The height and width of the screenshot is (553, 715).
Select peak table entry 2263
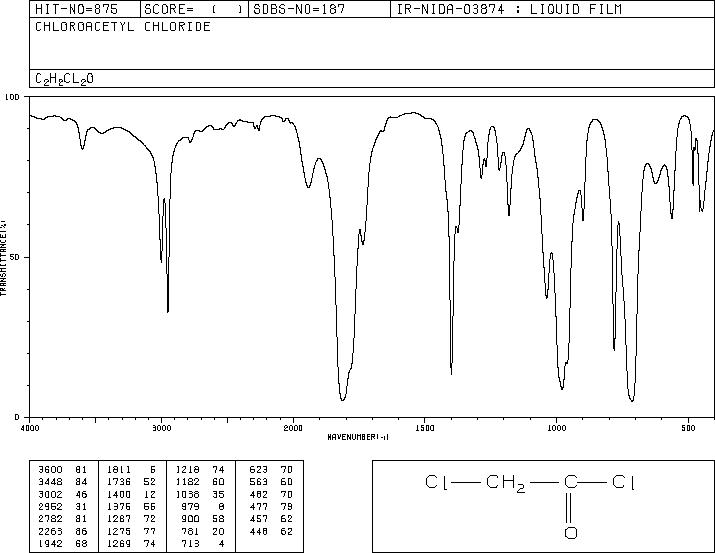pyautogui.click(x=50, y=532)
